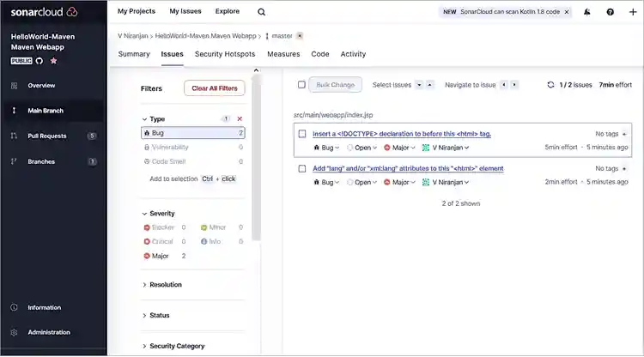Open the Major severity dropdown on first issue
The height and width of the screenshot is (357, 644).
401,148
